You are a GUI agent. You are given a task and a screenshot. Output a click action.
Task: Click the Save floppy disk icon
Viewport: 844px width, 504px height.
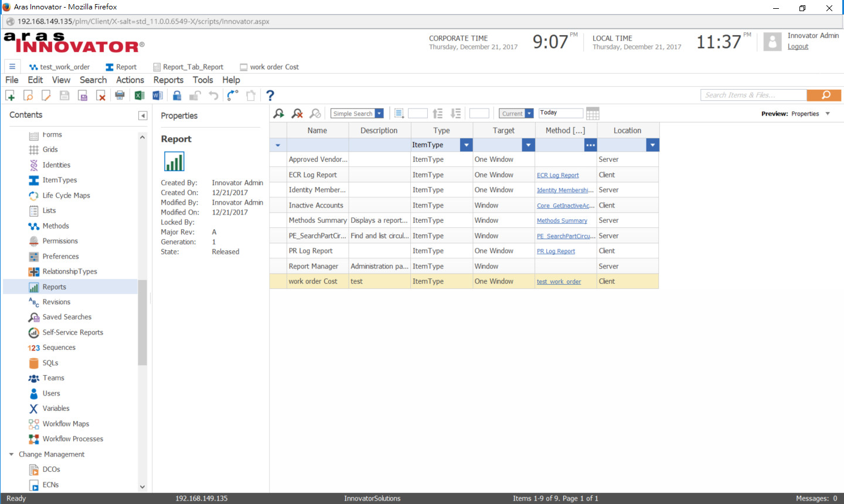pos(64,96)
